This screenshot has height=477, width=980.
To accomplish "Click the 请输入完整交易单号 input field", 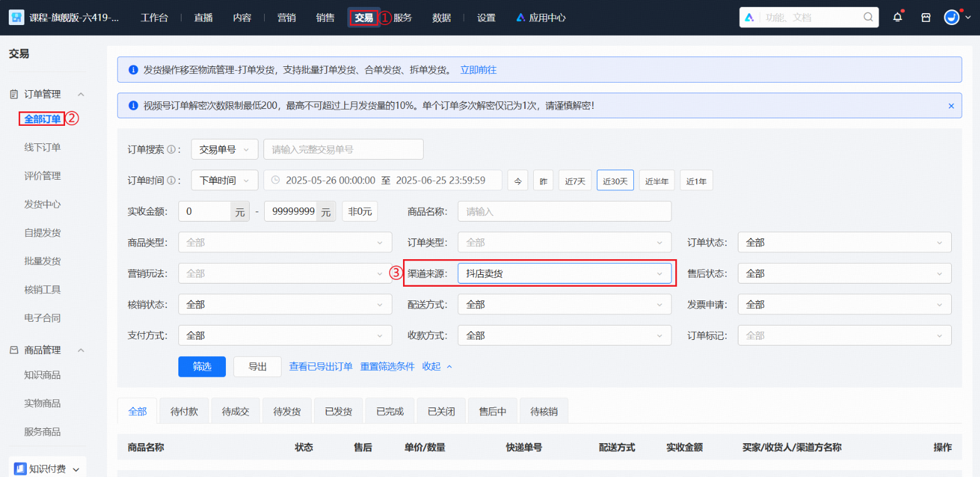I will tap(342, 149).
